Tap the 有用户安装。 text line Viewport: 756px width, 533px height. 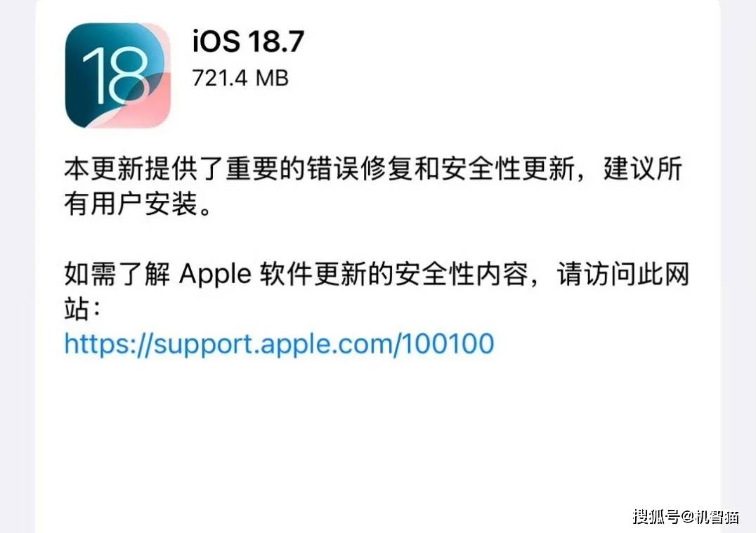tap(138, 204)
